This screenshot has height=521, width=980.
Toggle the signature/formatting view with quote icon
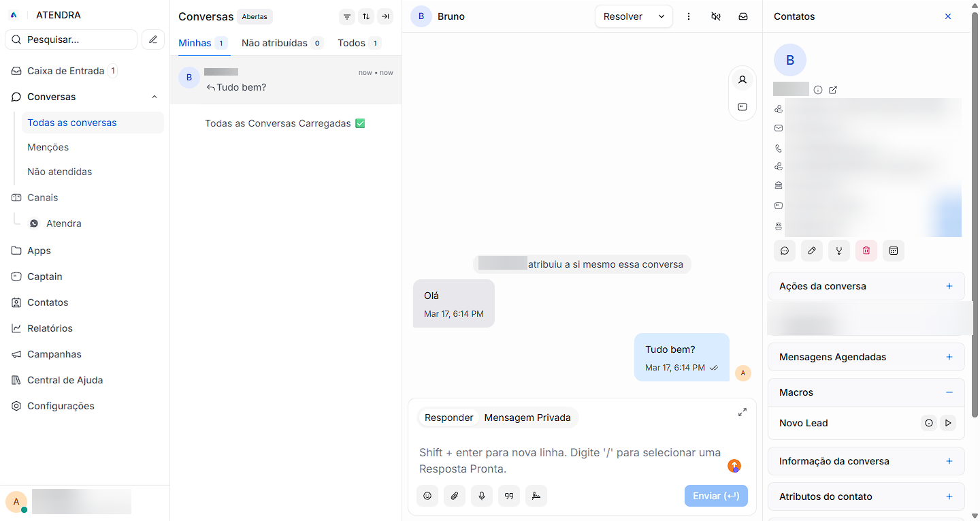point(509,496)
